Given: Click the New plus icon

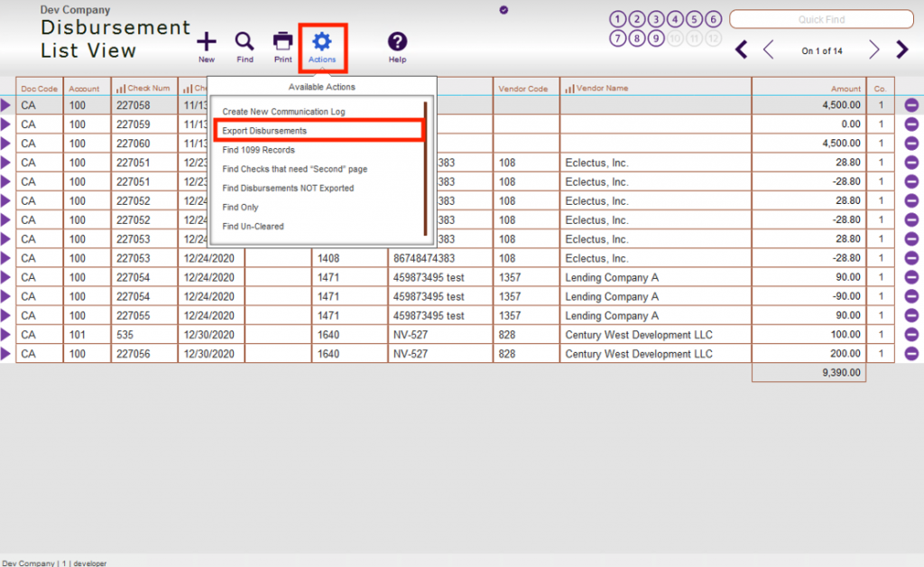Looking at the screenshot, I should 207,42.
